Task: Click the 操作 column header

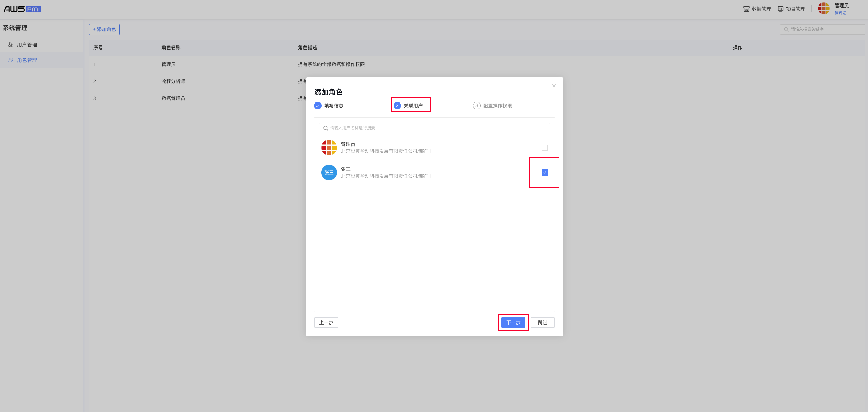Action: [738, 47]
